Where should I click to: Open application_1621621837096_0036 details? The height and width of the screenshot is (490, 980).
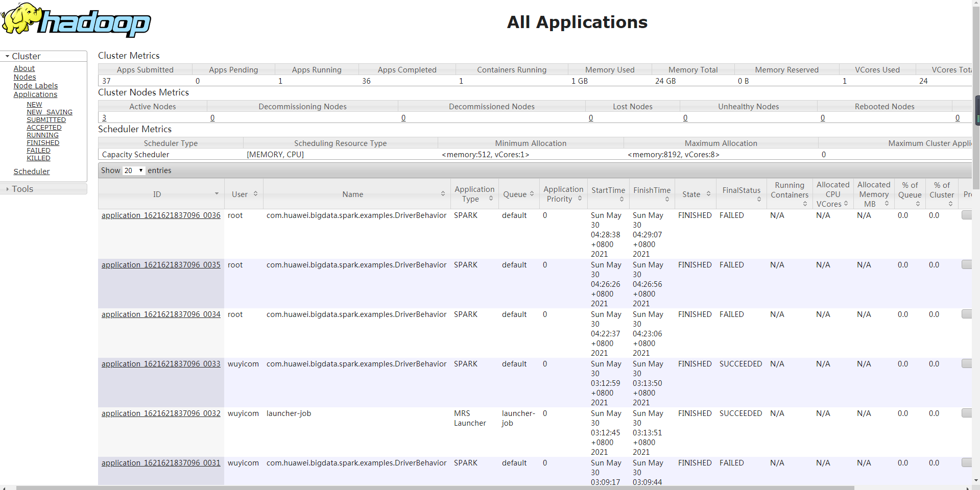(x=161, y=215)
